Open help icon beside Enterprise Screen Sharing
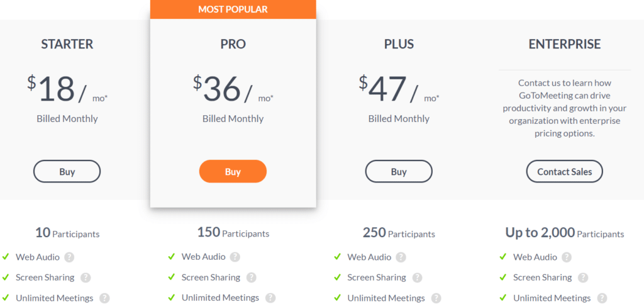 click(x=583, y=278)
